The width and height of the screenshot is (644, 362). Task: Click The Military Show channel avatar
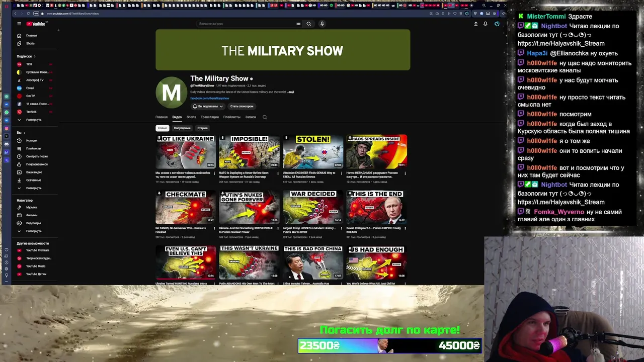171,93
